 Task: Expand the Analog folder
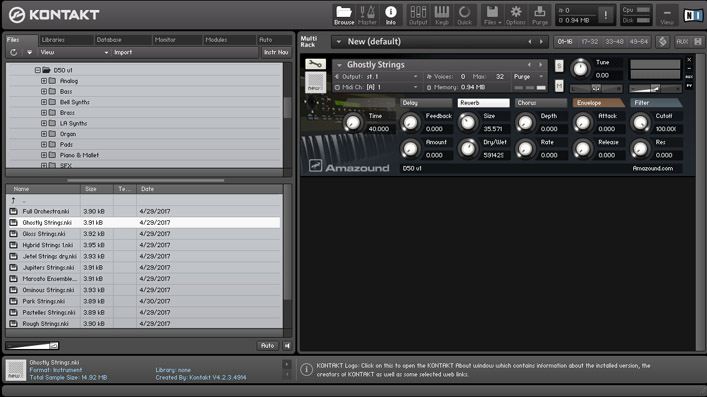pos(44,81)
